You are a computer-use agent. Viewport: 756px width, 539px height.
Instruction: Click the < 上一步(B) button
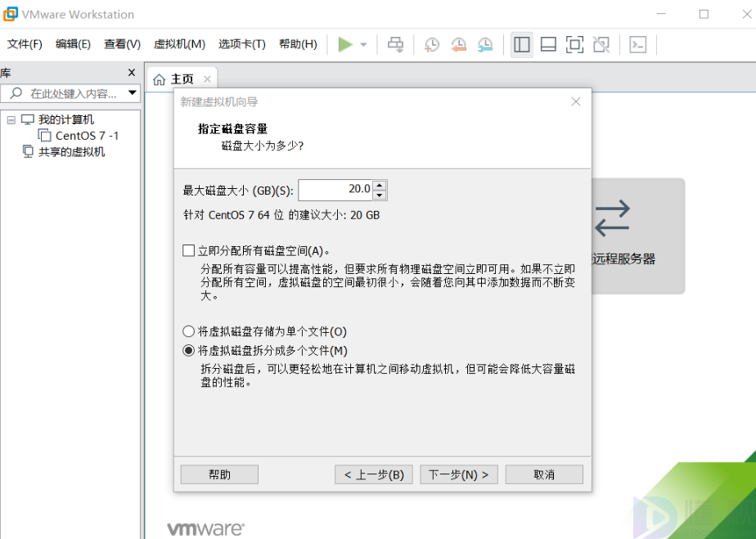pyautogui.click(x=374, y=474)
